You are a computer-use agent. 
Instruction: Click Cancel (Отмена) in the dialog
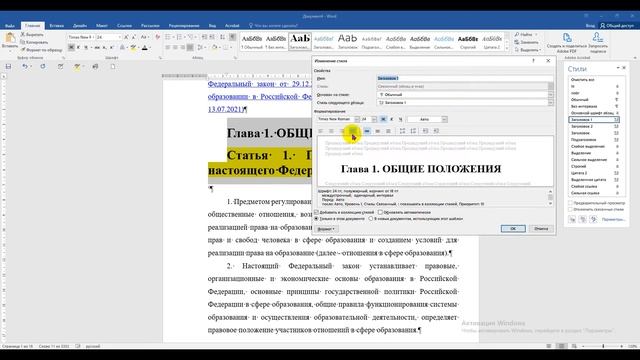point(541,229)
